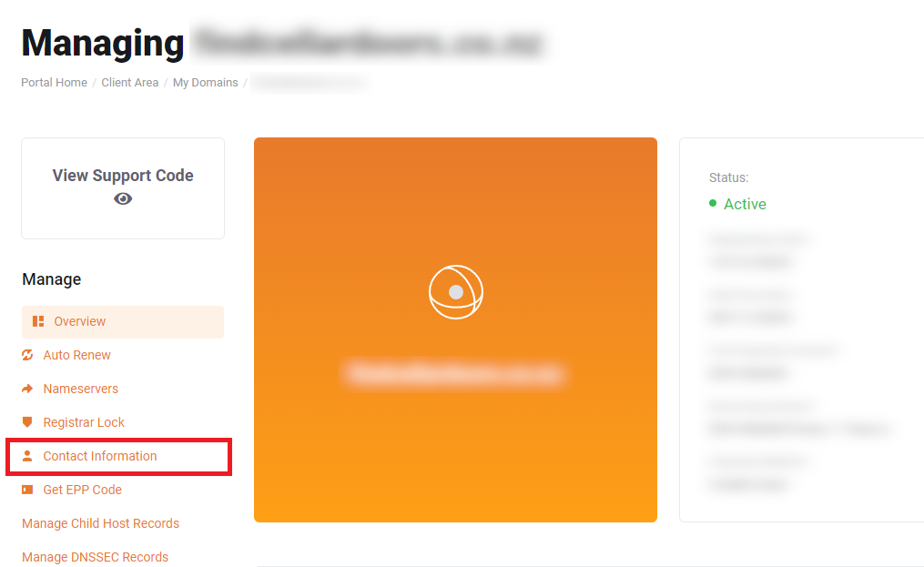Navigate to Client Area breadcrumb

(x=129, y=83)
